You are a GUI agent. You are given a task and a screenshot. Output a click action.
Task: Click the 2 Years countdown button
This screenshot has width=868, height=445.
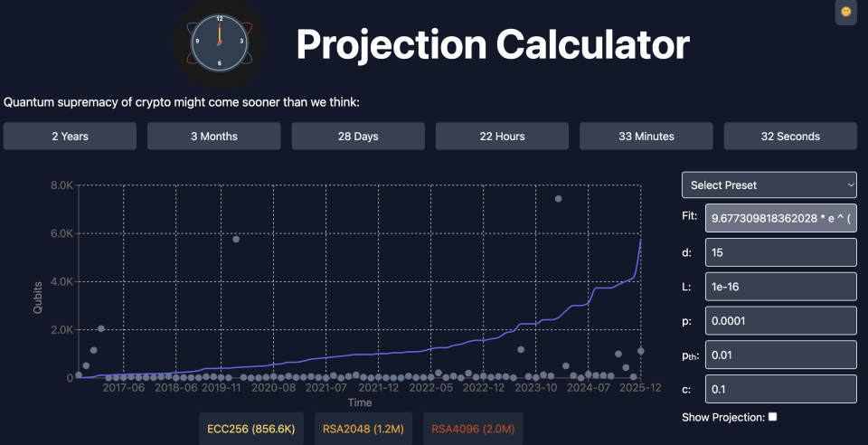tap(70, 137)
